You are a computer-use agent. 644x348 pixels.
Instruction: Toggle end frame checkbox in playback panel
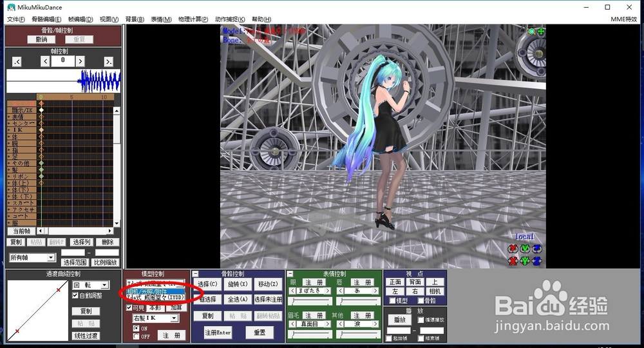pos(421,338)
